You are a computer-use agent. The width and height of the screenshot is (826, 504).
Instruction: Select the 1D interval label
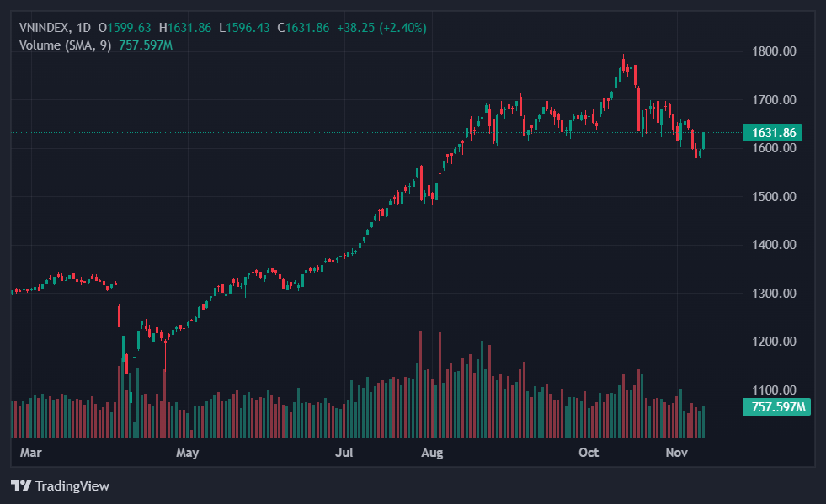83,28
